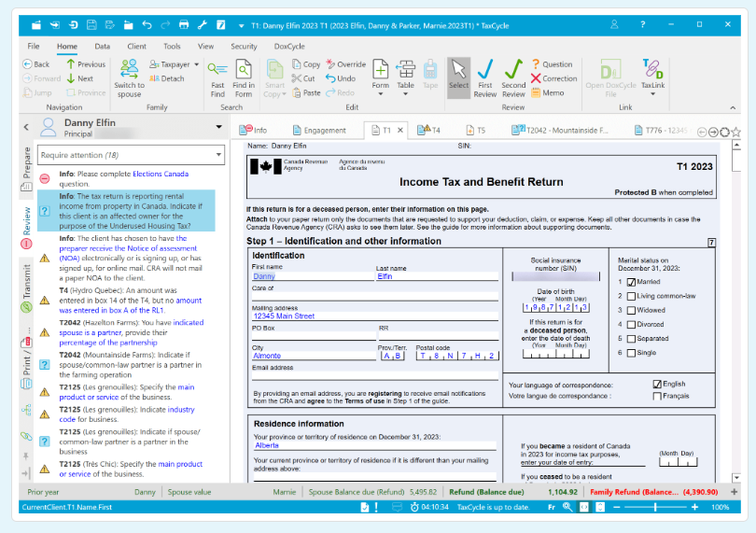Open the Tools ribbon tab
Image resolution: width=756 pixels, height=533 pixels.
(172, 47)
